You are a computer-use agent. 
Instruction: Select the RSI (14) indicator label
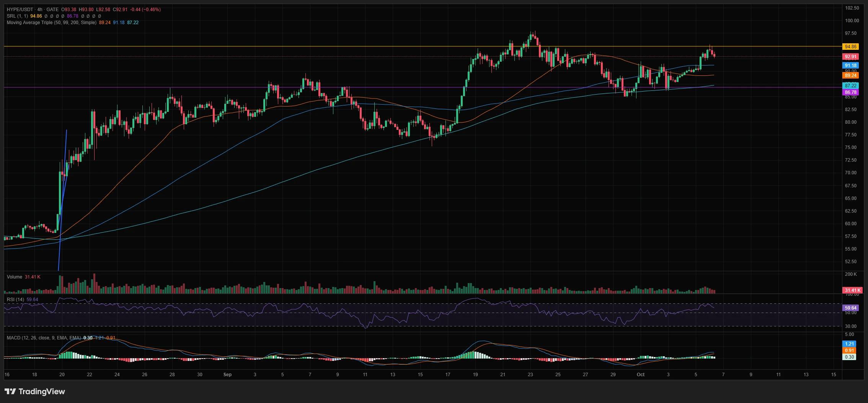15,300
